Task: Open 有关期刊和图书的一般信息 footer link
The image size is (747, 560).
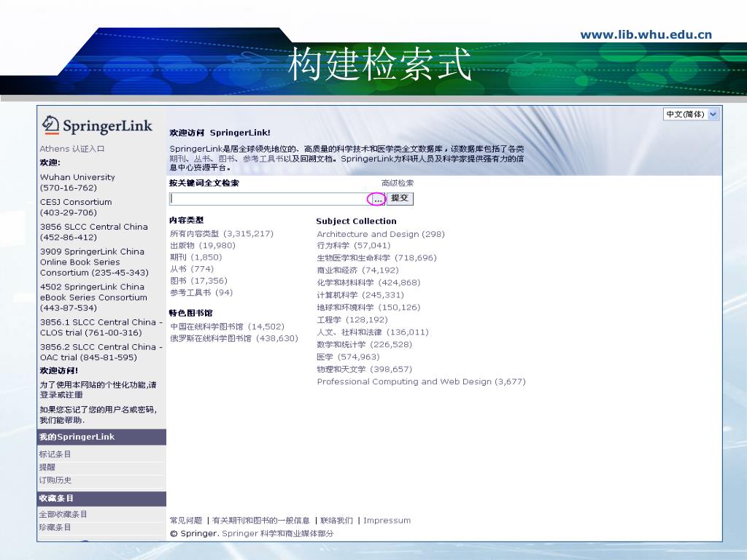Action: [x=260, y=520]
